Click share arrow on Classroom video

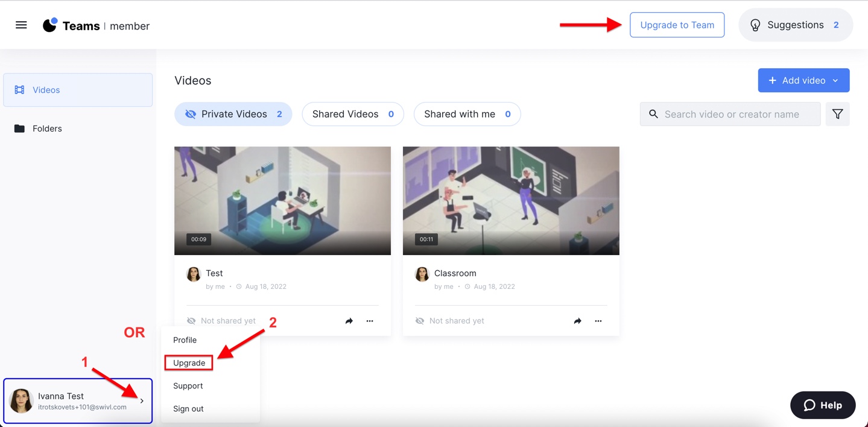point(577,321)
